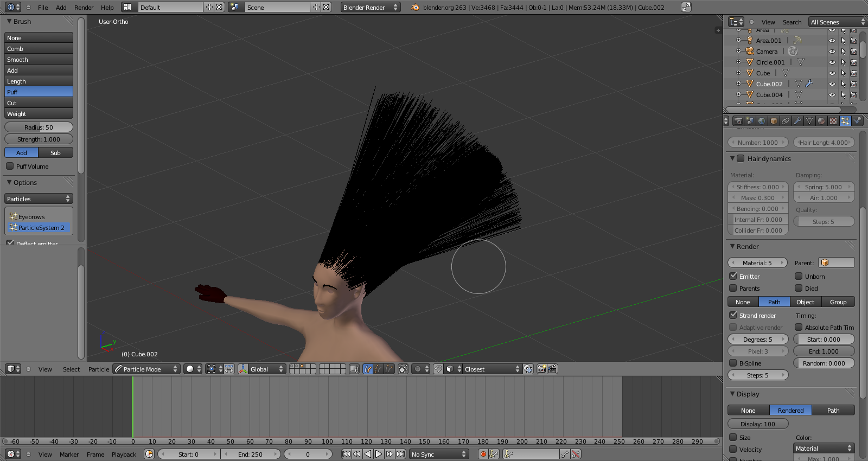Play animation forward in timeline
The image size is (868, 461).
tap(379, 454)
